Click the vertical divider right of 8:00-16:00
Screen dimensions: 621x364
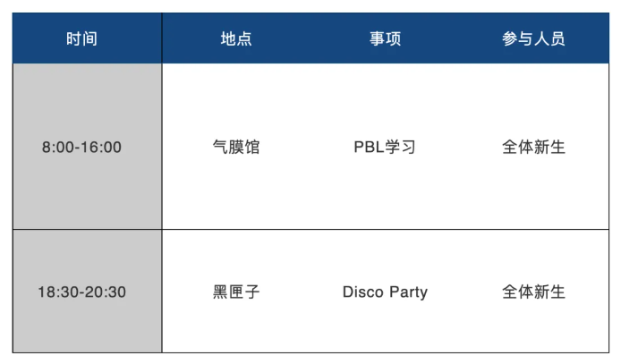point(162,148)
